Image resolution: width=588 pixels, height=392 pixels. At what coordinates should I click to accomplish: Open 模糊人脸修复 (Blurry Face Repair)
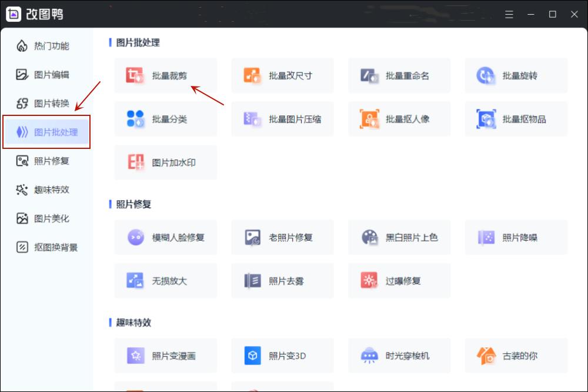coord(165,237)
